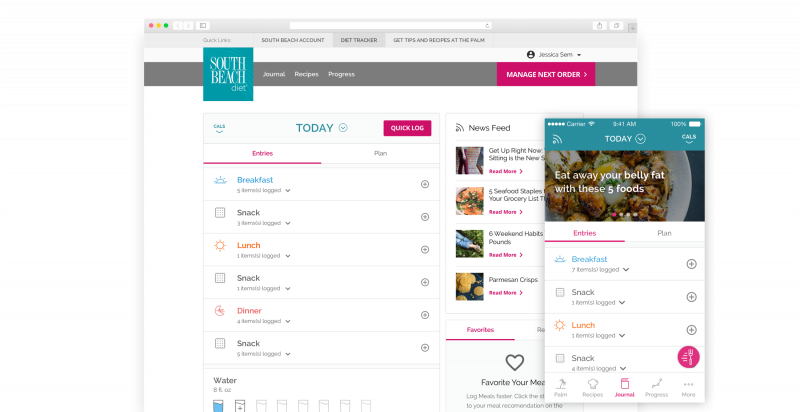Open the browser share icon
800x412 pixels.
tap(599, 25)
